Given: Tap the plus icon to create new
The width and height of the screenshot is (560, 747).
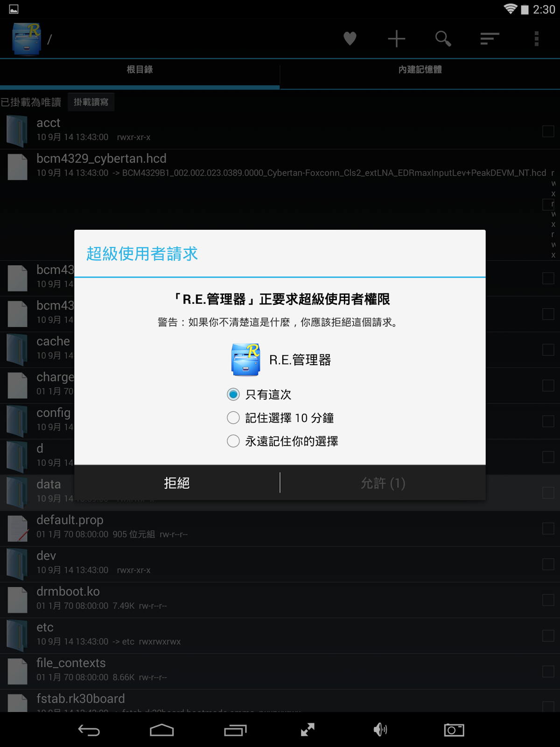Looking at the screenshot, I should tap(397, 38).
